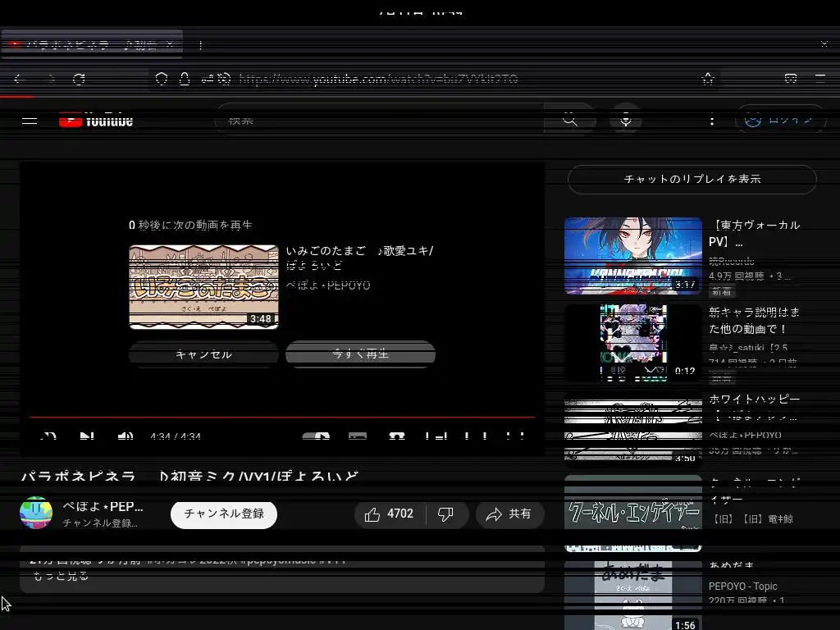Screen dimensions: 840x630
Task: Open 東方ヴォーカルPV sidebar thumbnail
Action: (633, 256)
